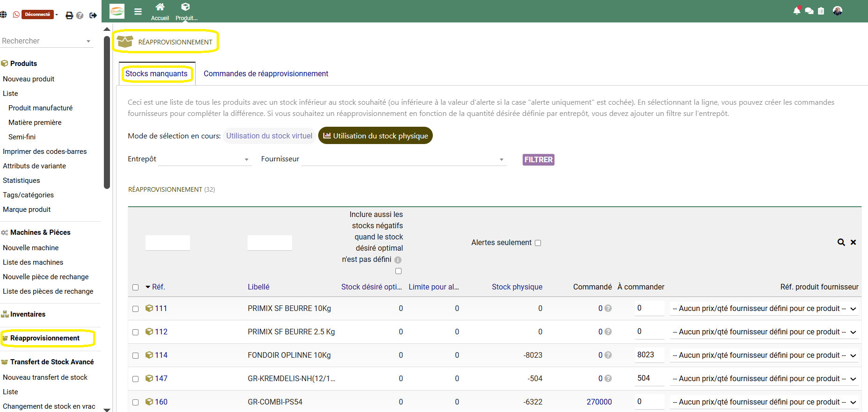Select Utilisation du stock virtuel mode
868x412 pixels.
point(269,136)
